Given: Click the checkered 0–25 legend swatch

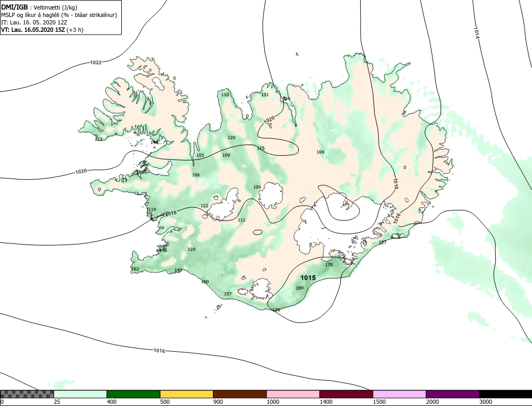Looking at the screenshot, I should (x=27, y=394).
